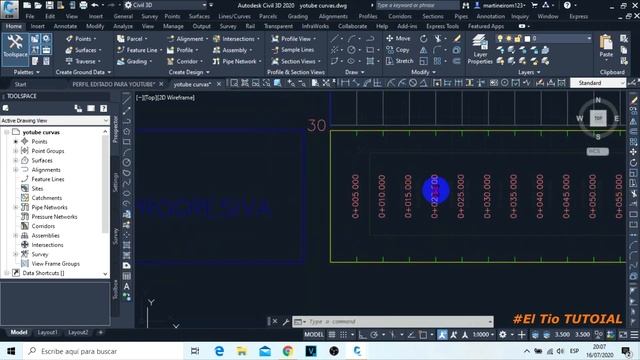Toggle ortho mode in status bar
Screen dimensions: 640x360
coord(362,335)
